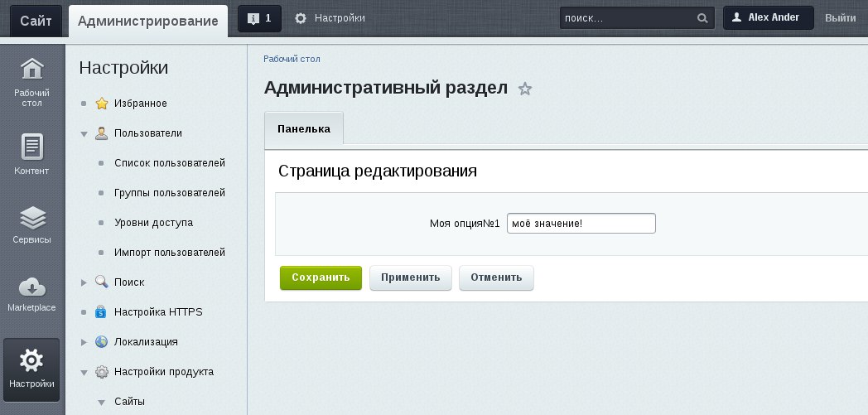Click the Настройки продукта gear icon in tree
This screenshot has height=415, width=868.
point(101,372)
